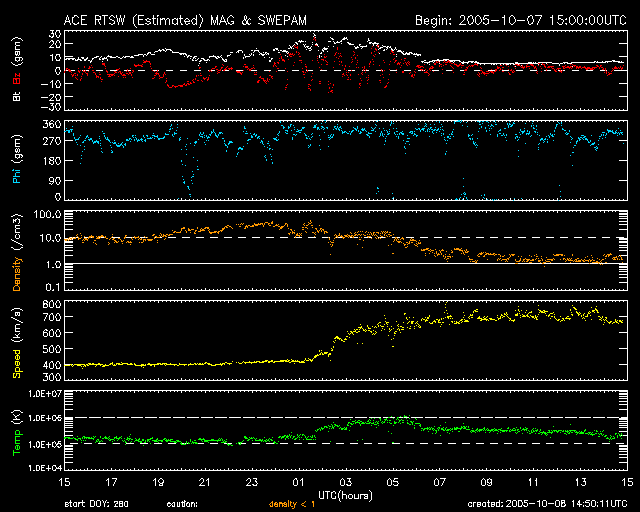Screen dimensions: 640x512
Task: Click the '30' tick on the Bt Bz axis
Action: point(55,34)
